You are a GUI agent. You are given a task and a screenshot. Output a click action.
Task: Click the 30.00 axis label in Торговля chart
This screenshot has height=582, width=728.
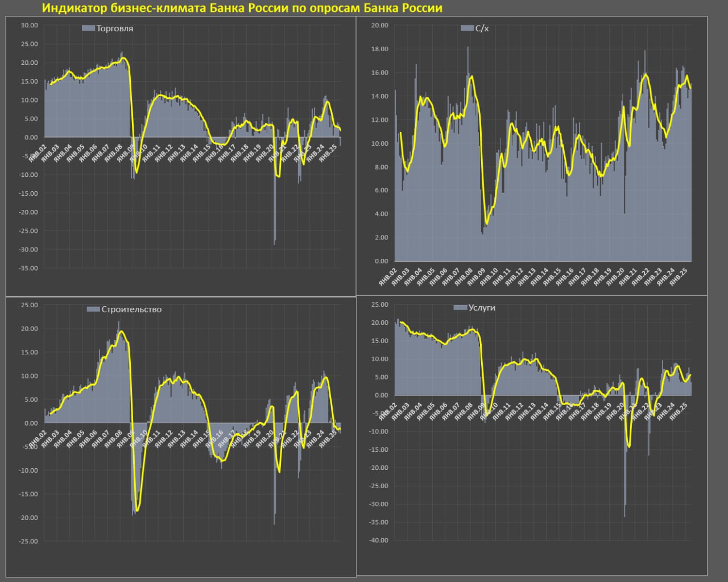coord(29,26)
